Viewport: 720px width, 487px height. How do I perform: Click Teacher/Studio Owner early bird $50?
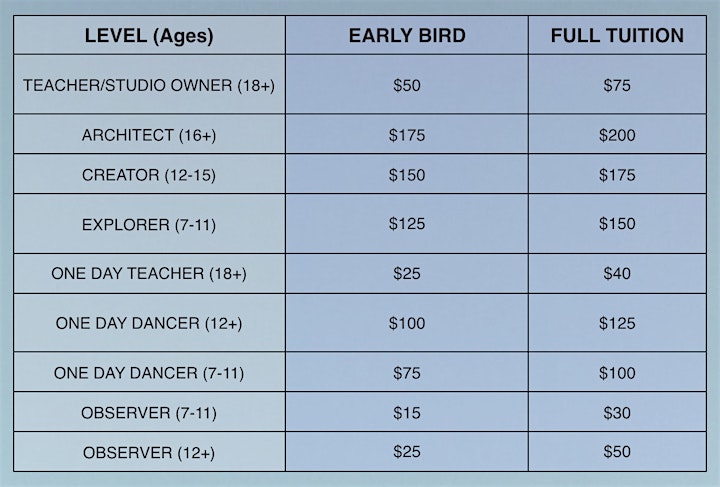click(x=407, y=85)
